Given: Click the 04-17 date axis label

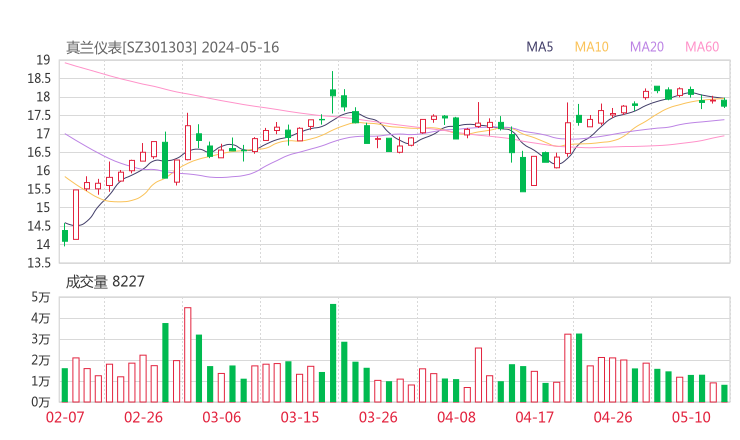Looking at the screenshot, I should tap(535, 417).
